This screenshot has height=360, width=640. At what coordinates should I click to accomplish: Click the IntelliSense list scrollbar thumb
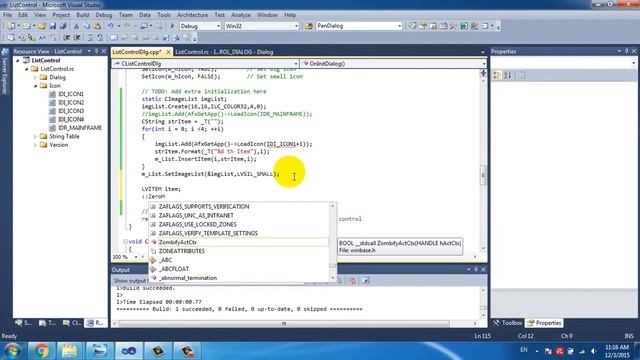tap(333, 266)
